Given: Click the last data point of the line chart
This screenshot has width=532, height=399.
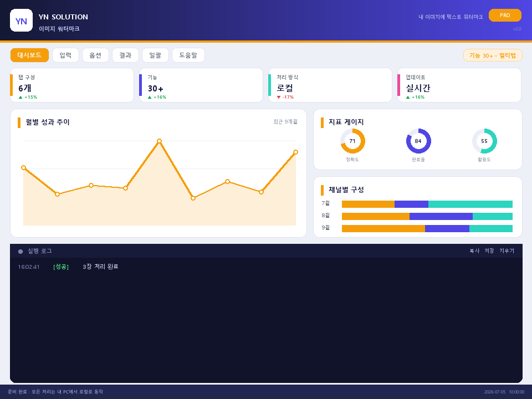Looking at the screenshot, I should pos(295,152).
